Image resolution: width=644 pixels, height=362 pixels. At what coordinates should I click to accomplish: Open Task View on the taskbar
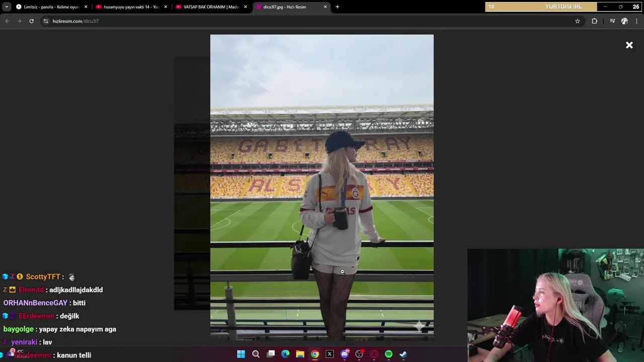coord(271,354)
